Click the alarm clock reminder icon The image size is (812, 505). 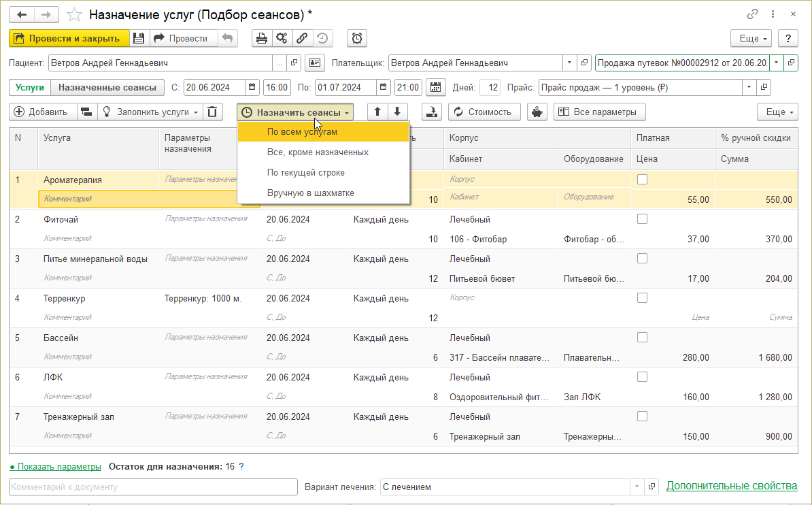[x=357, y=38]
